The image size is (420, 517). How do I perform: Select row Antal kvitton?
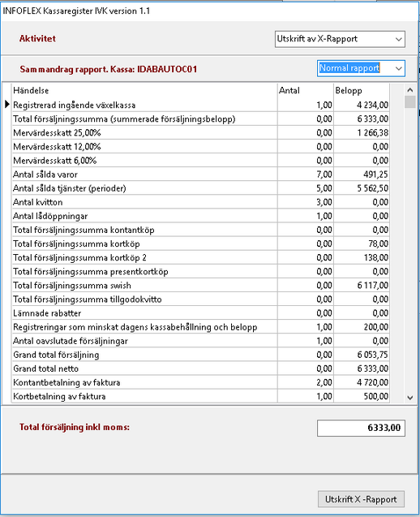pyautogui.click(x=200, y=202)
